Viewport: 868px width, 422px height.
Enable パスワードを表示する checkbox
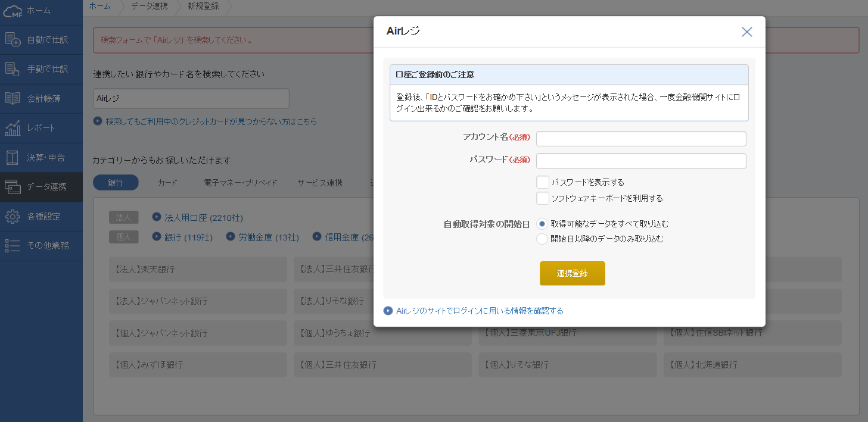tap(542, 182)
